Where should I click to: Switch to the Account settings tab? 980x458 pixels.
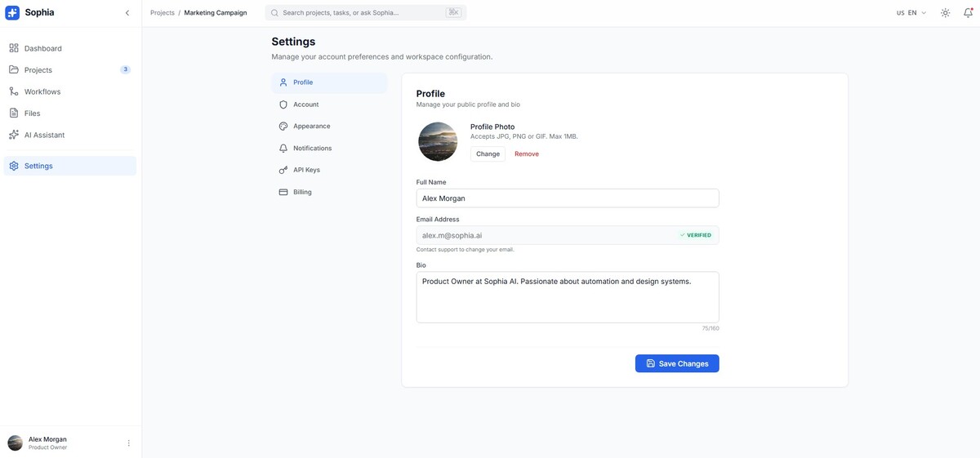pyautogui.click(x=305, y=104)
